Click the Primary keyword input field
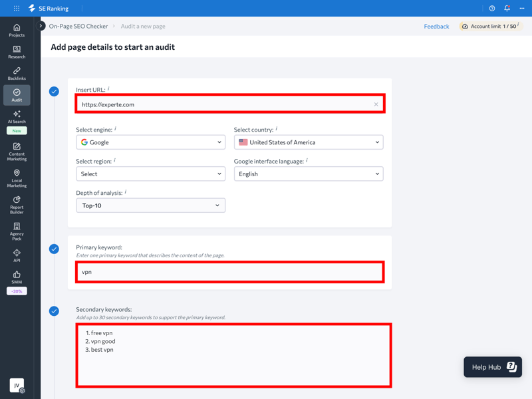This screenshot has width=532, height=399. coord(229,272)
